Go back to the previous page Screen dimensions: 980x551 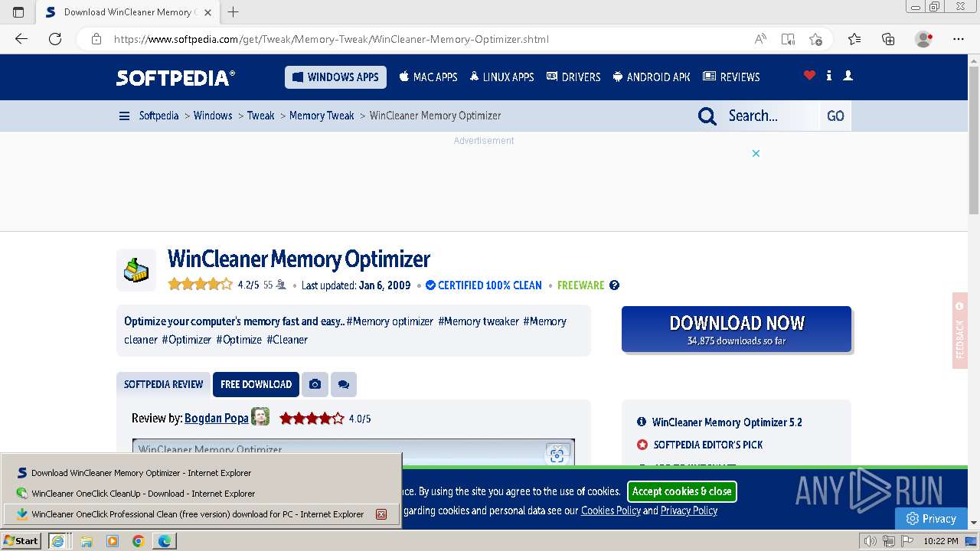coord(21,39)
